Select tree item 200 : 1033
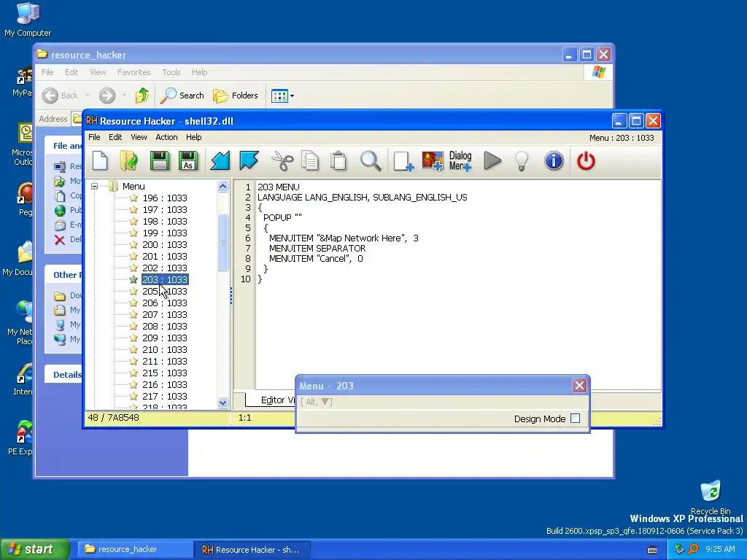Viewport: 747px width, 560px height. [164, 244]
